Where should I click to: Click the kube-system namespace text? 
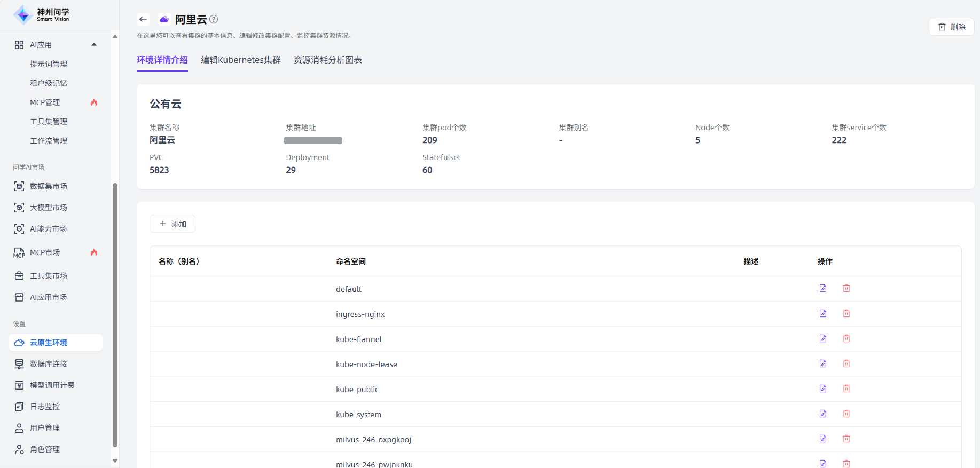click(358, 415)
